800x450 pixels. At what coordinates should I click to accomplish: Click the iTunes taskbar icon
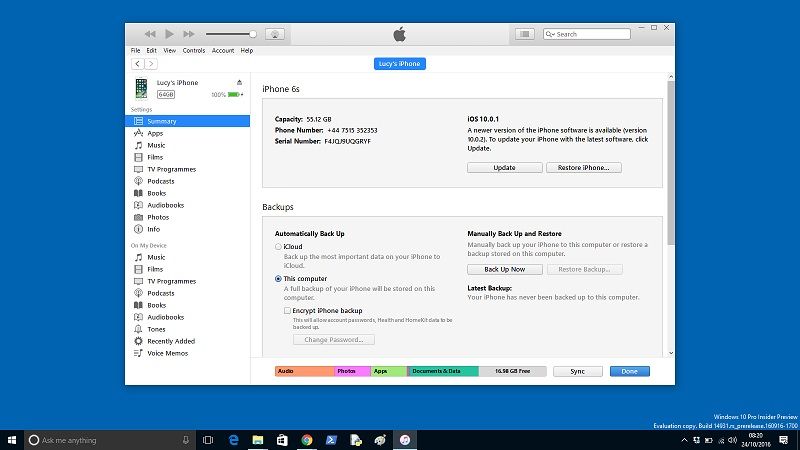click(x=405, y=440)
